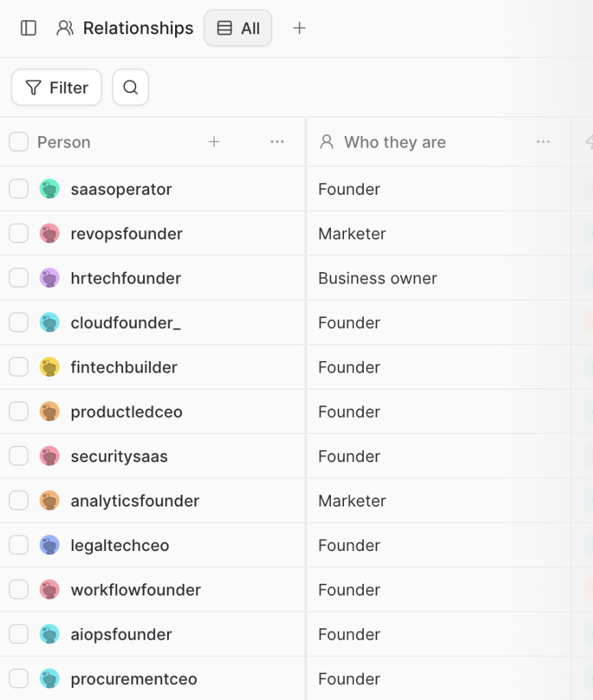Select the productledceo row checkbox
Image resolution: width=593 pixels, height=700 pixels.
18,412
